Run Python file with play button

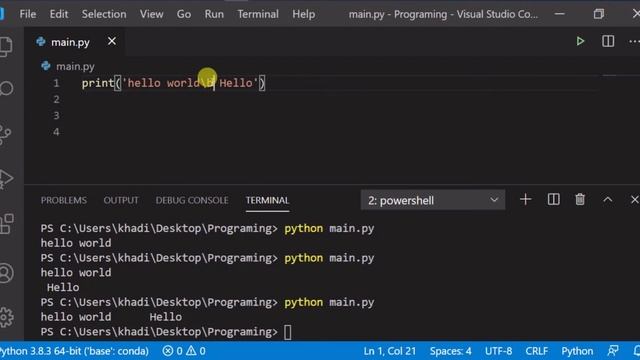point(580,41)
